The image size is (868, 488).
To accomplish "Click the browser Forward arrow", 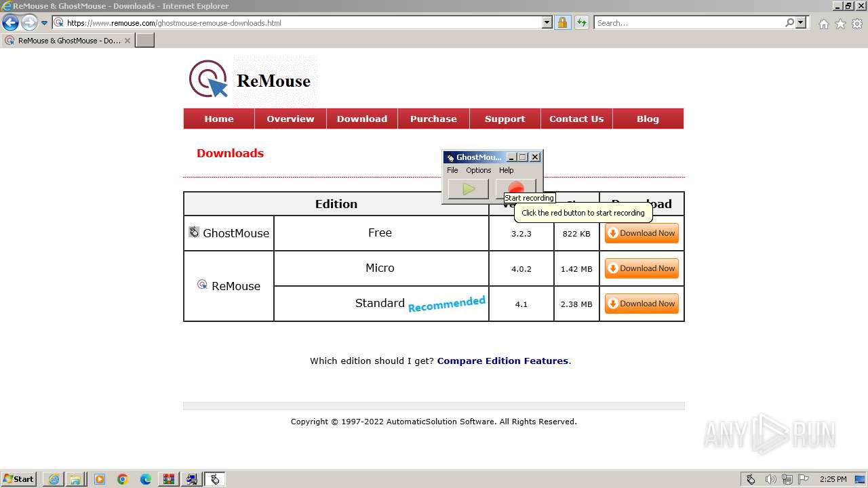I will point(29,23).
